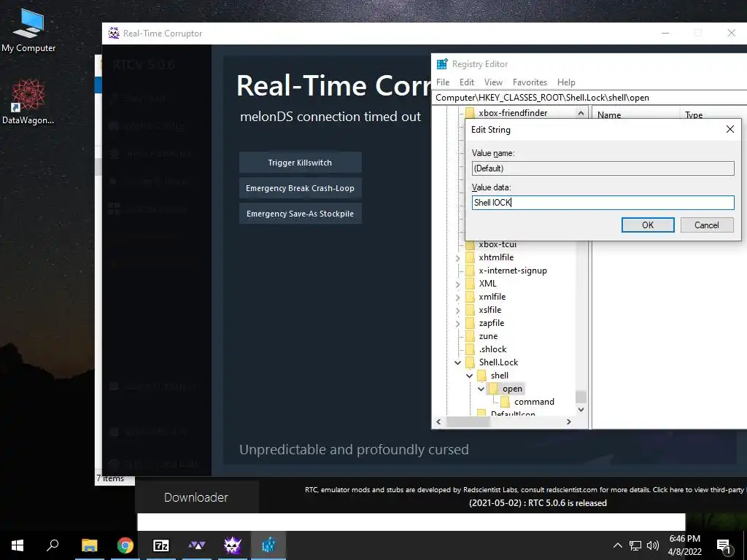Open the network tray icon
The image size is (747, 560).
coord(635,545)
